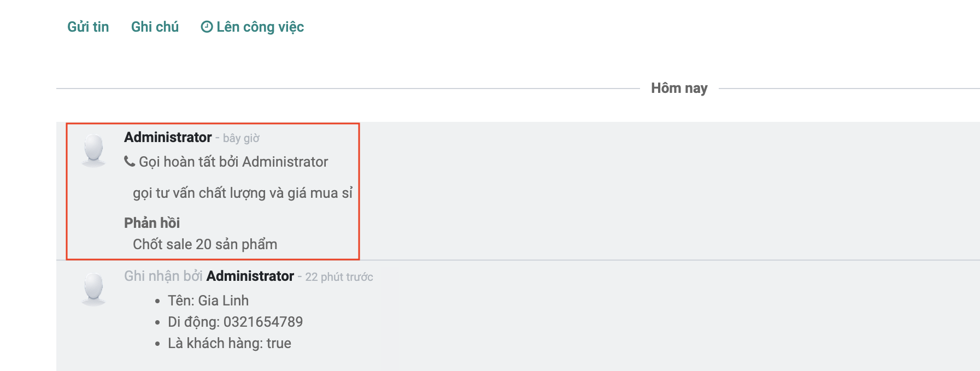The height and width of the screenshot is (371, 980).
Task: Click the 'Tên: Gia Linh' entry
Action: pos(208,301)
